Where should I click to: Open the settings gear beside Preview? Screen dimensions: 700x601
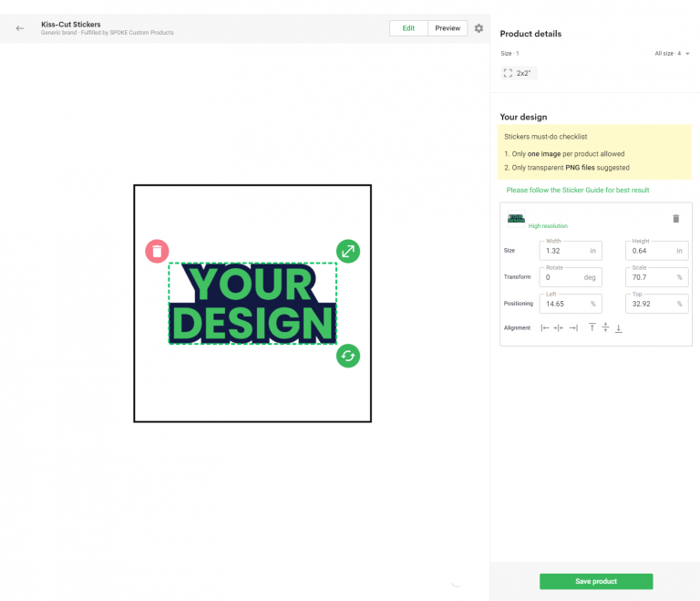(x=479, y=28)
